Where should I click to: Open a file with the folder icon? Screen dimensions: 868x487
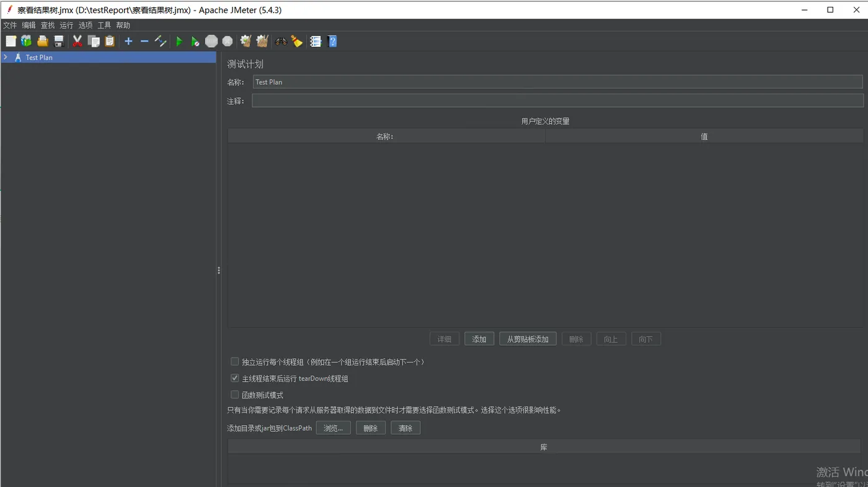click(x=42, y=42)
